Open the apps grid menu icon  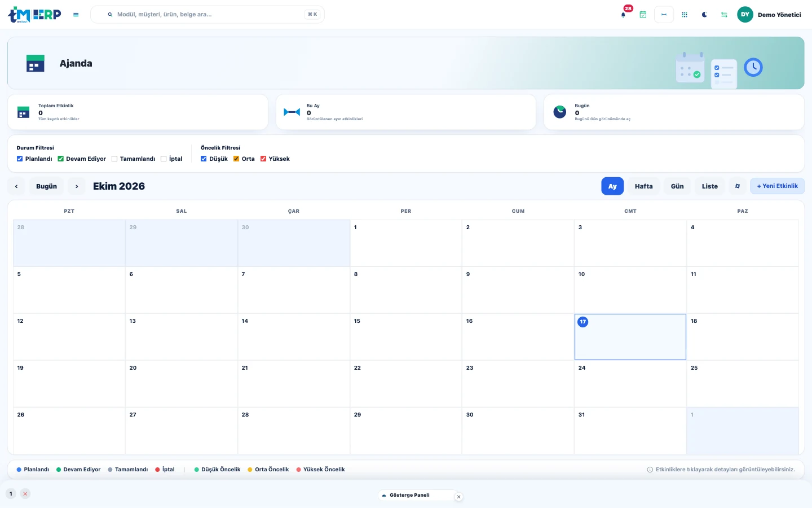(x=685, y=15)
